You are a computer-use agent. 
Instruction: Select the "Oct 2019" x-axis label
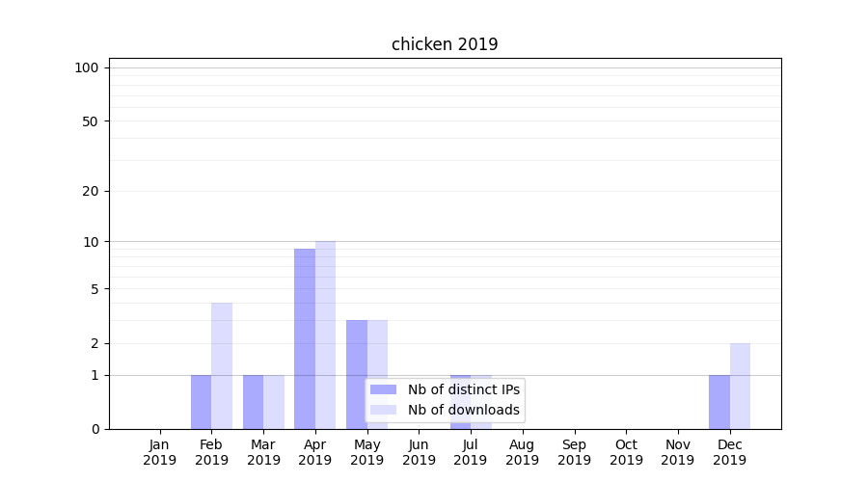point(626,452)
